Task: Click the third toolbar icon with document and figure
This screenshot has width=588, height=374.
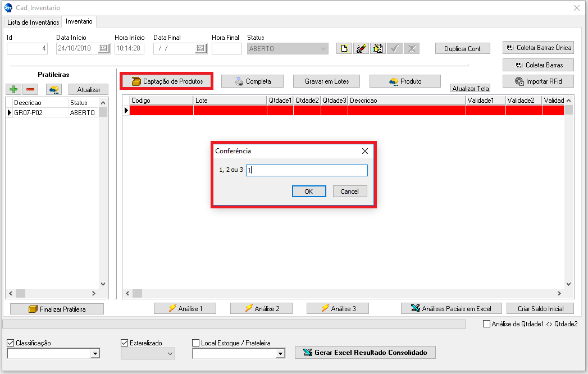Action: click(378, 48)
